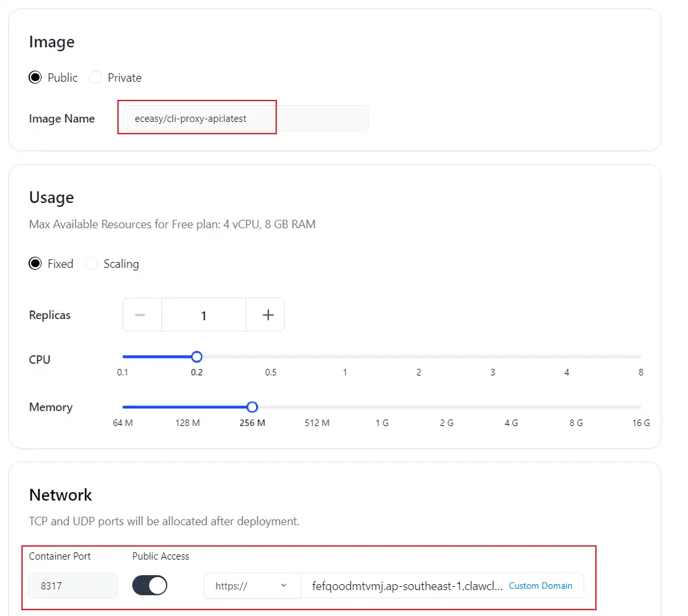The width and height of the screenshot is (688, 616).
Task: Set Memory slider to 2 G mark
Action: click(447, 407)
